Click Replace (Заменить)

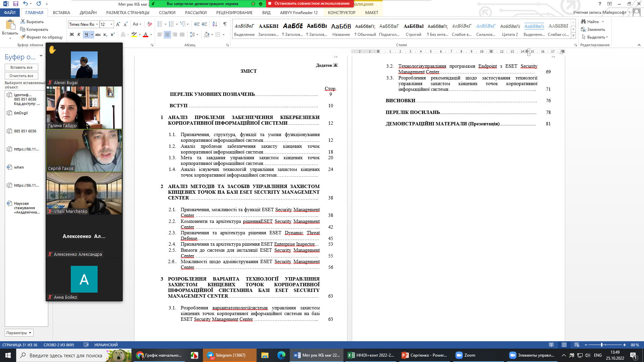coord(593,29)
